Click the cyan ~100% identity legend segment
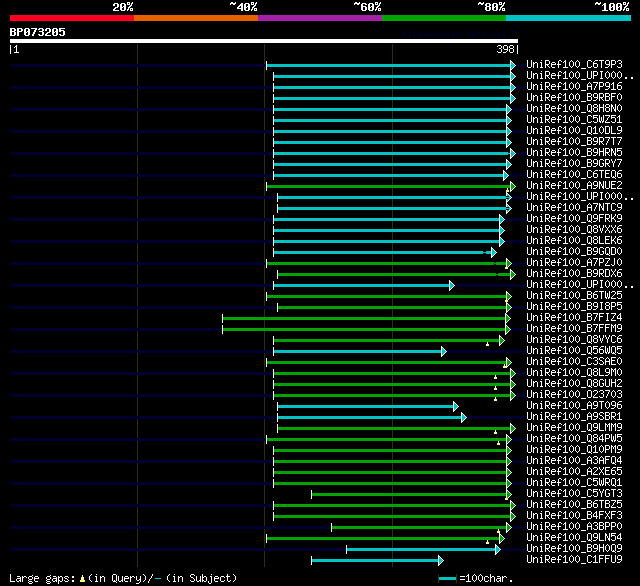This screenshot has height=586, width=640. point(569,18)
